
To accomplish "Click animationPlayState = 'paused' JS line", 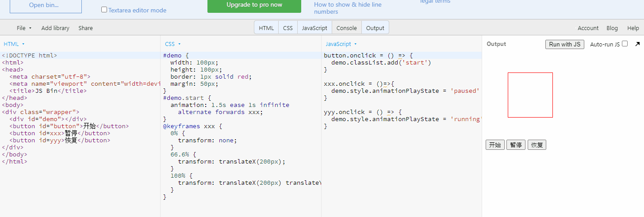I will [406, 91].
